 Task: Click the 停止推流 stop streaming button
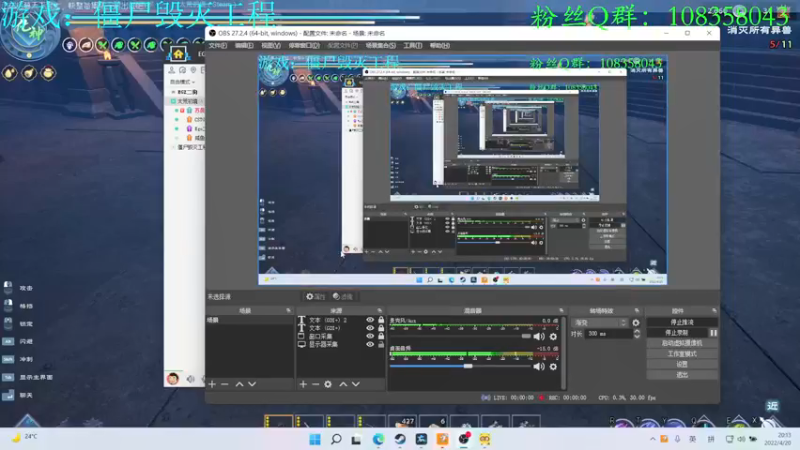tap(682, 322)
